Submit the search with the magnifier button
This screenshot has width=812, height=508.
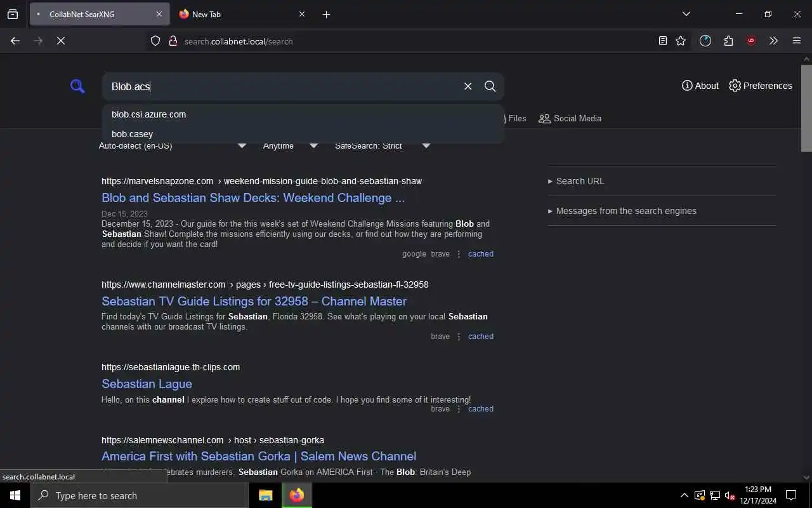pos(490,86)
